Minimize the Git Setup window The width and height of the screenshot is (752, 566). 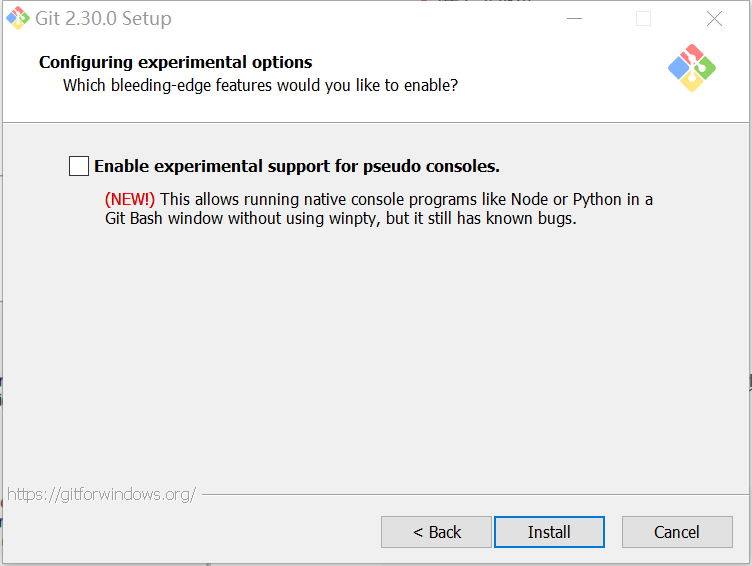574,19
